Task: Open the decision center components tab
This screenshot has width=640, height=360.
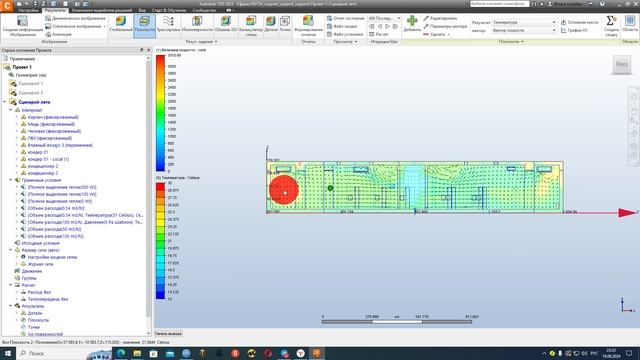Action: pyautogui.click(x=102, y=10)
